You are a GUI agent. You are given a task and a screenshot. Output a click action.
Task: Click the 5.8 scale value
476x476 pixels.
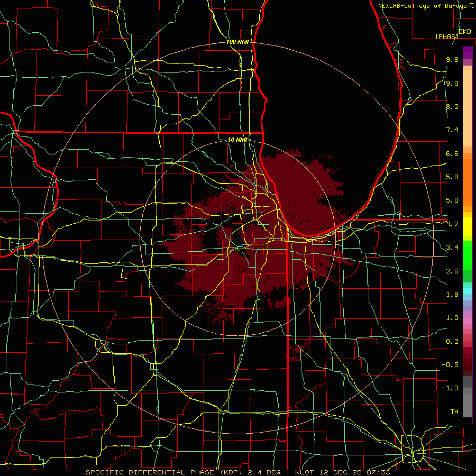coord(452,177)
